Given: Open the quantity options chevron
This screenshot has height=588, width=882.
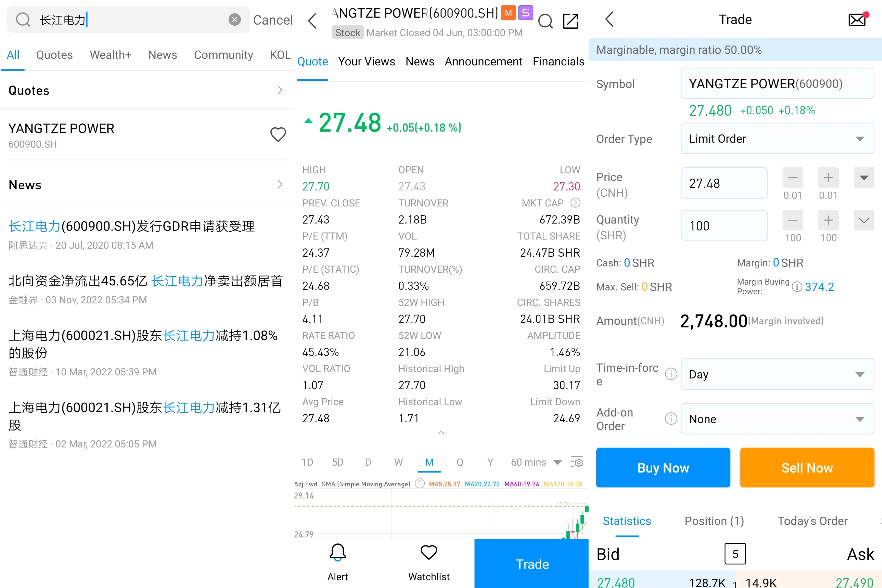Looking at the screenshot, I should [864, 220].
